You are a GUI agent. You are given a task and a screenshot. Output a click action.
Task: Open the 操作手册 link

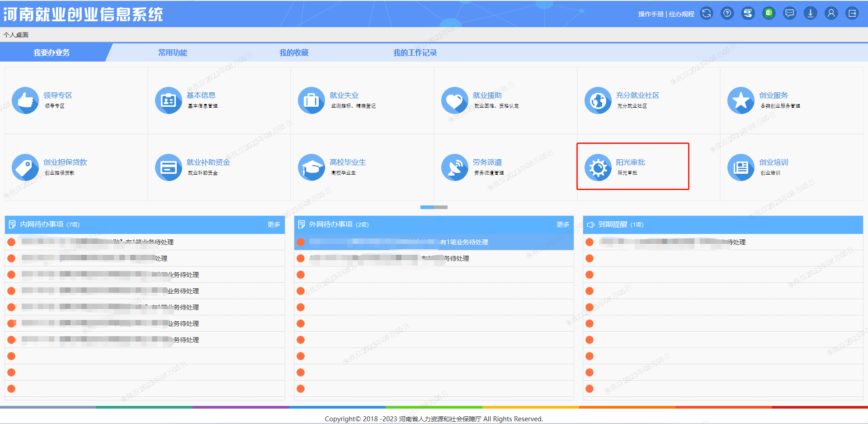[x=651, y=14]
